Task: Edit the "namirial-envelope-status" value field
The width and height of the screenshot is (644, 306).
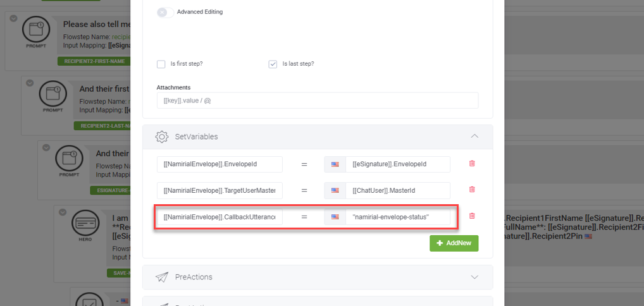Action: [x=397, y=216]
